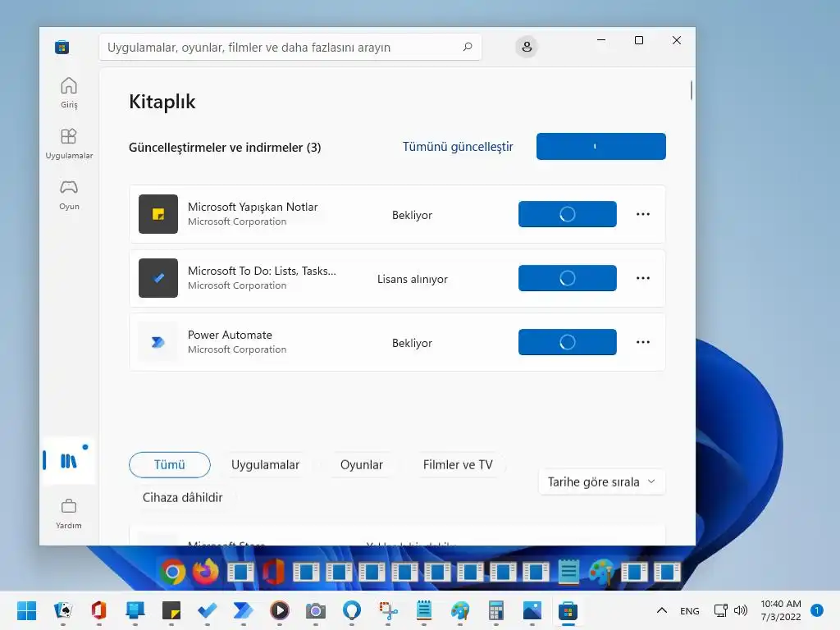Click the Lisans alınıyor status text
Image resolution: width=840 pixels, height=630 pixels.
tap(412, 279)
